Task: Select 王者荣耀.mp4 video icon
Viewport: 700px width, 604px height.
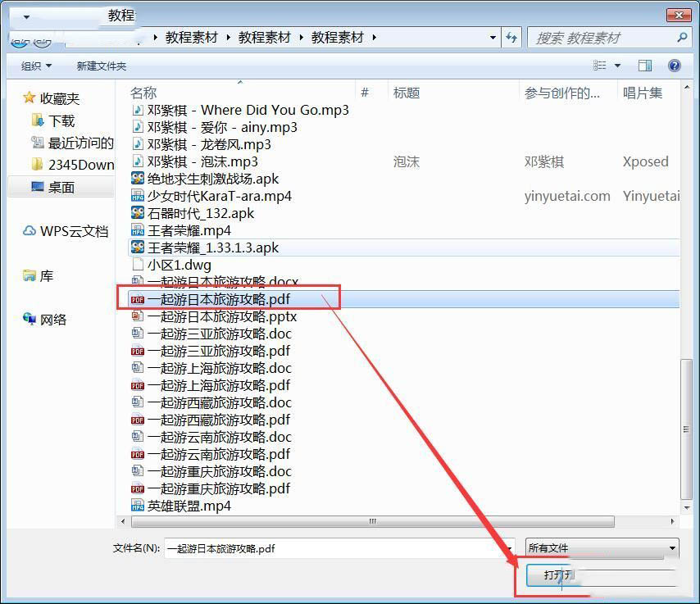Action: point(138,230)
